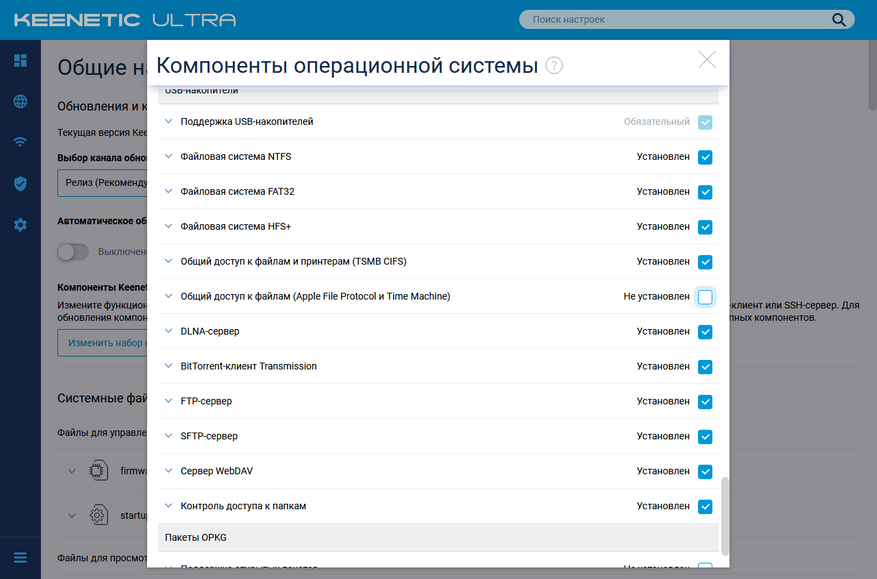Image resolution: width=877 pixels, height=579 pixels.
Task: Expand sidebar with the hamburger menu icon
Action: (20, 558)
